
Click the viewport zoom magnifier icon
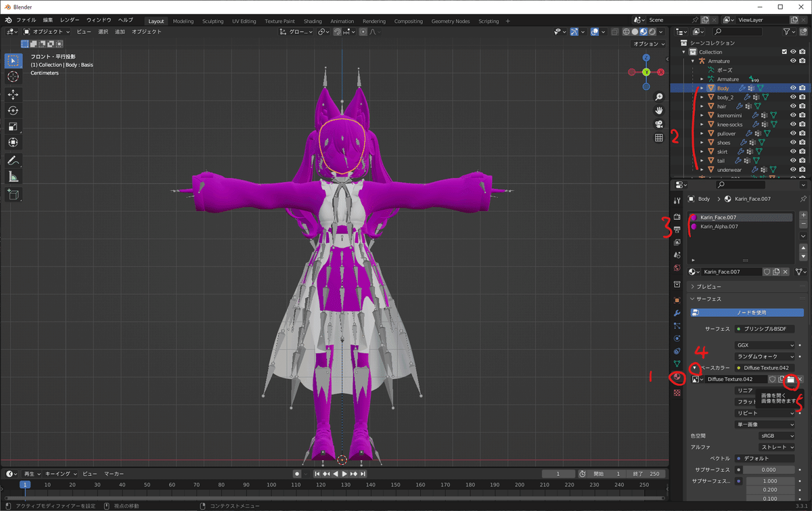click(658, 97)
